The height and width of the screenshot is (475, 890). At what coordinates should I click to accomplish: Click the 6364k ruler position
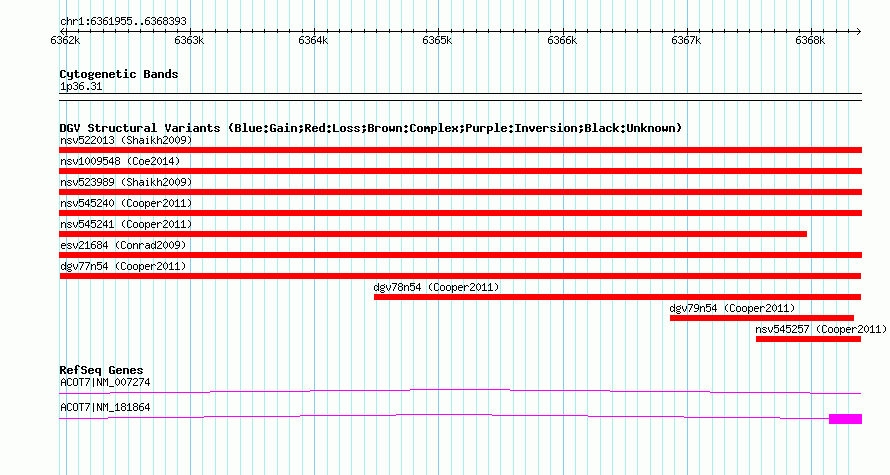click(x=313, y=40)
